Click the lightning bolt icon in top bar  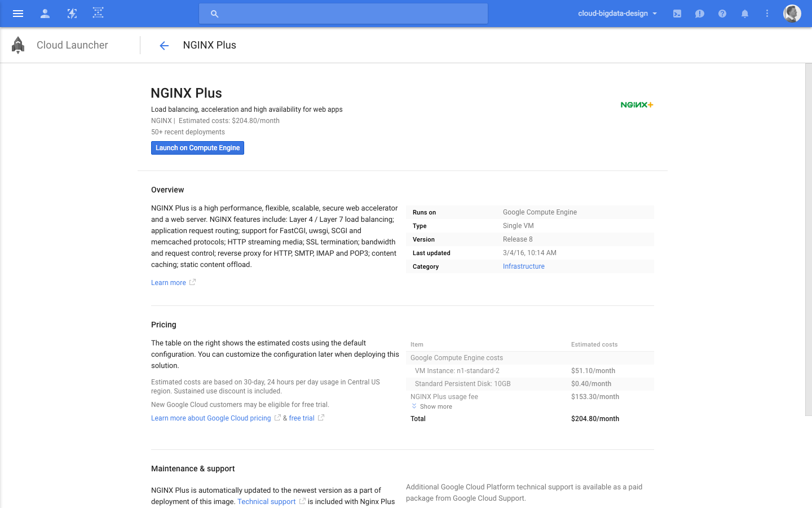tap(72, 14)
